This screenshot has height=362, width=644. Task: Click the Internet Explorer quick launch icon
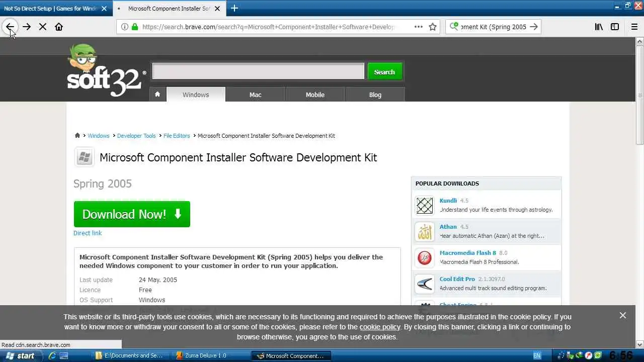[x=52, y=355]
